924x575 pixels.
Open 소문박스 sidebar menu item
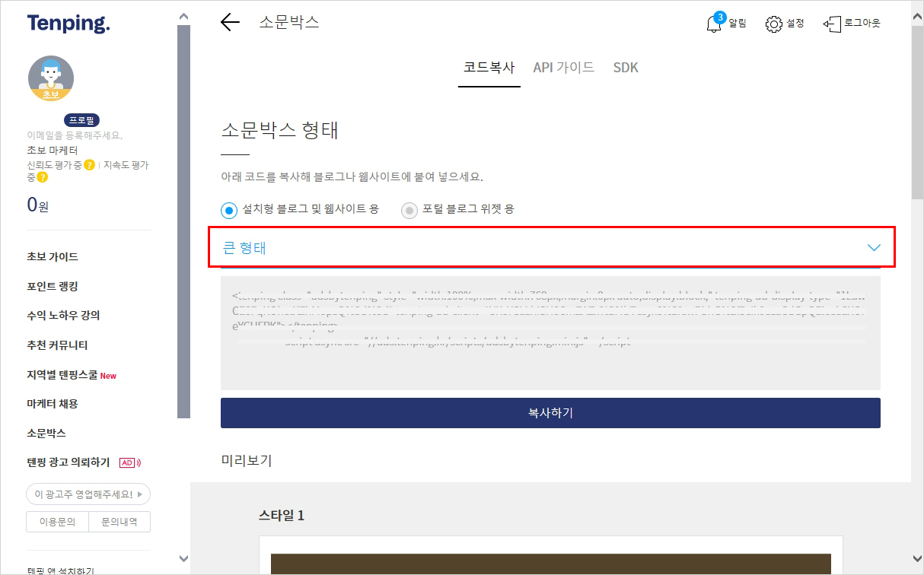click(x=46, y=434)
